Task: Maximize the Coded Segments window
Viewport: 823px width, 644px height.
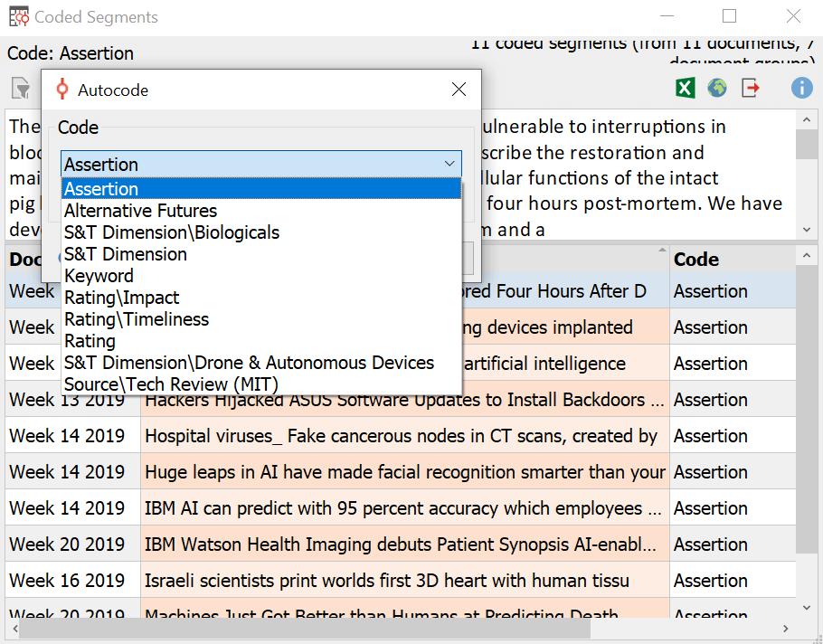Action: click(x=729, y=16)
